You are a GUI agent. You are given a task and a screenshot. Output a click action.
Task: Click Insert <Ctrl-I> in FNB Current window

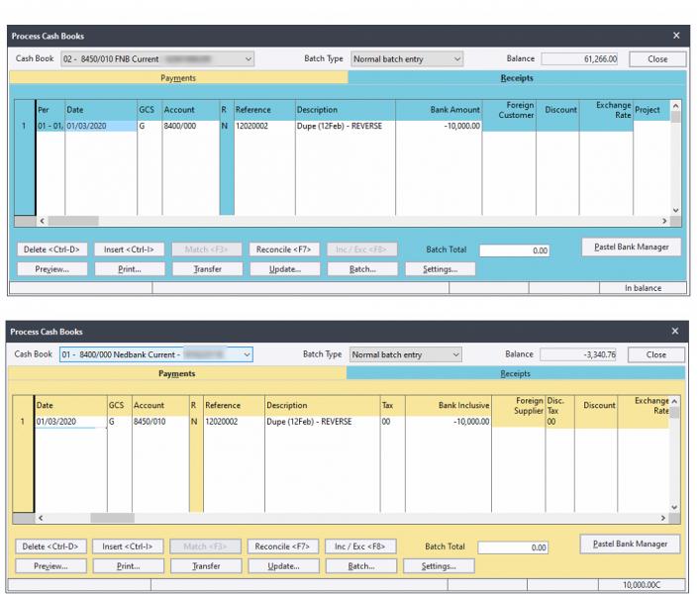(x=129, y=250)
